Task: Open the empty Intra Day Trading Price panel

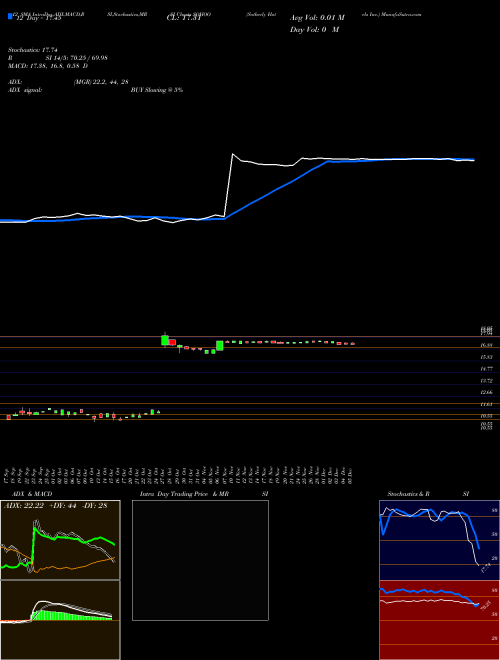Action: [x=200, y=560]
